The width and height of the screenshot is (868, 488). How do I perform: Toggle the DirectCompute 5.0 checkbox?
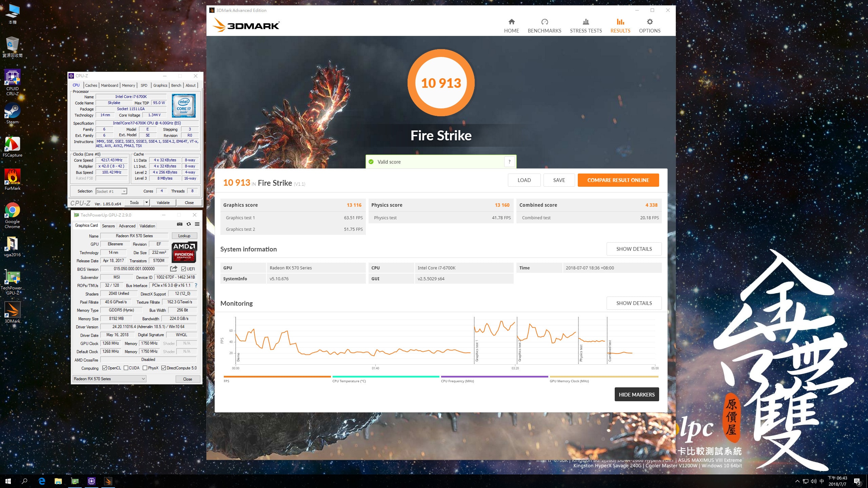point(164,368)
